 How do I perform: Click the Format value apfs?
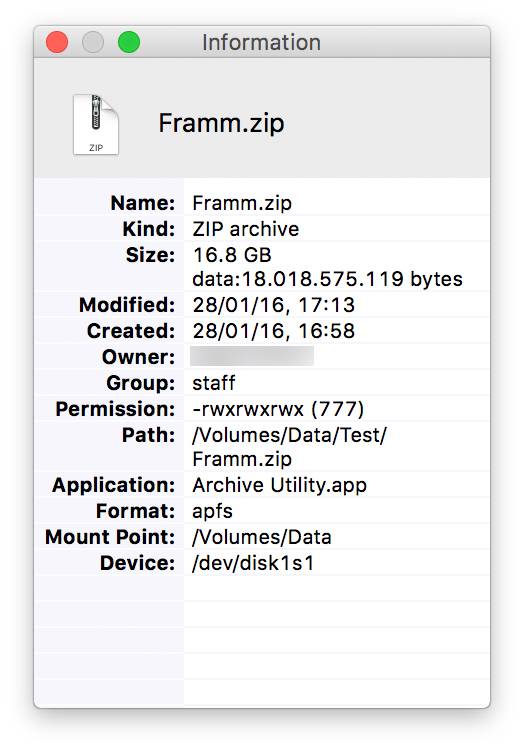coord(212,511)
